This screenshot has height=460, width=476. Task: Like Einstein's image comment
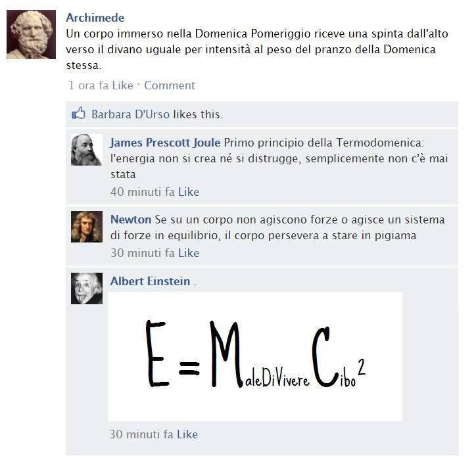[x=187, y=434]
